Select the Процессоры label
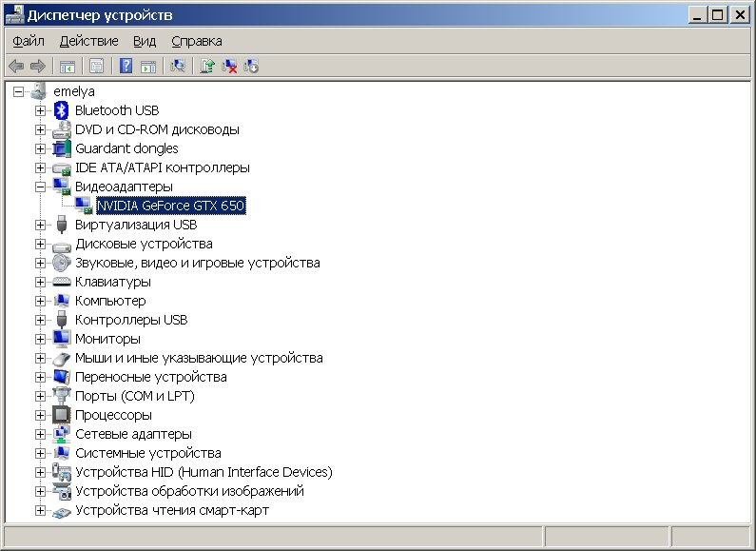 tap(113, 415)
